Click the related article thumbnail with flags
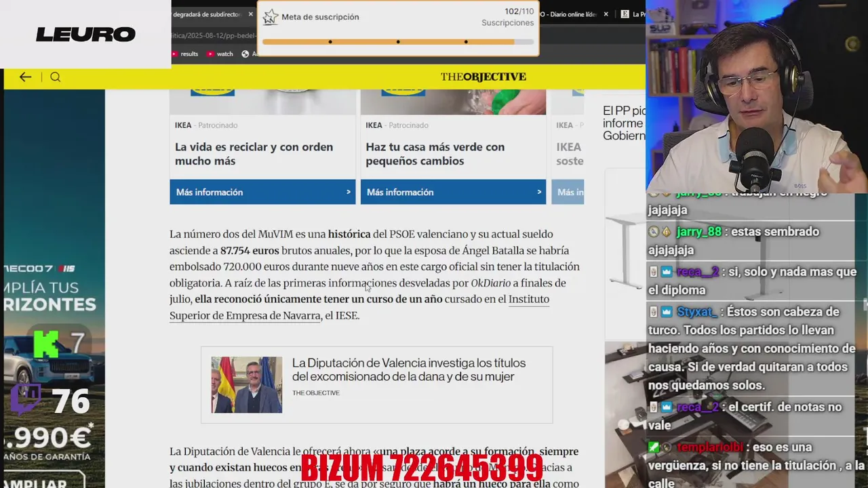This screenshot has width=868, height=488. (x=246, y=384)
